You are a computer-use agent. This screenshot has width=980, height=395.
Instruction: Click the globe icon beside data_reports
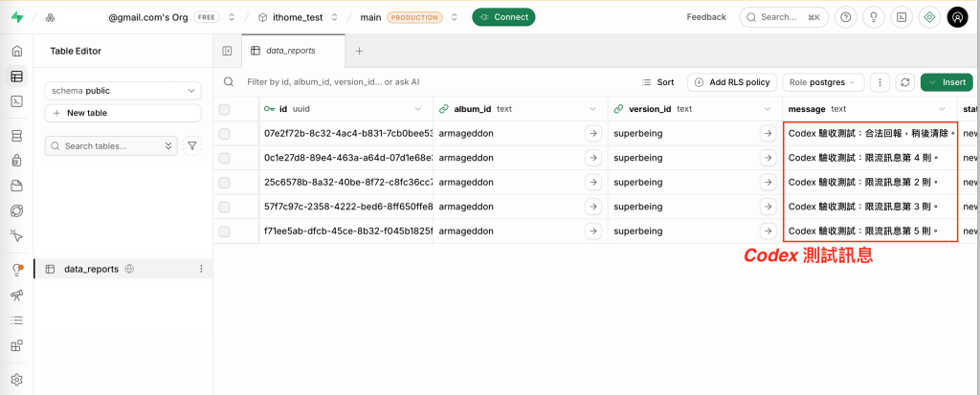coord(129,269)
